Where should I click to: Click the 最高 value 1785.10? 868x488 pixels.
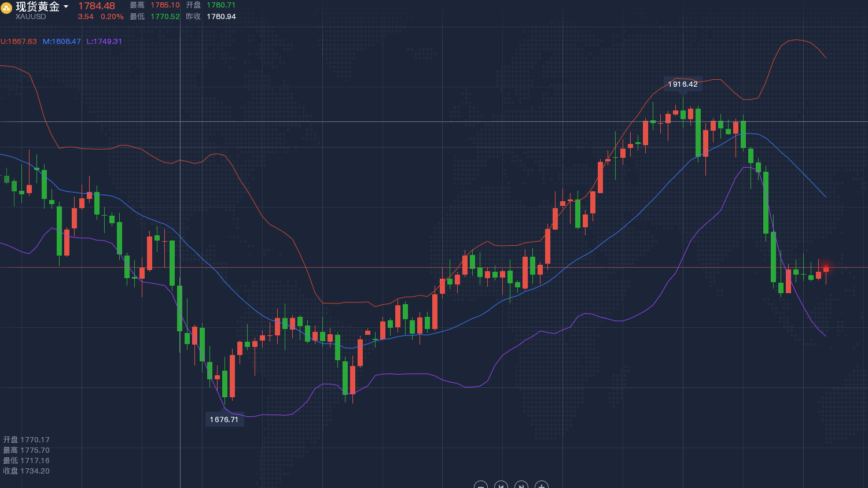click(x=165, y=5)
